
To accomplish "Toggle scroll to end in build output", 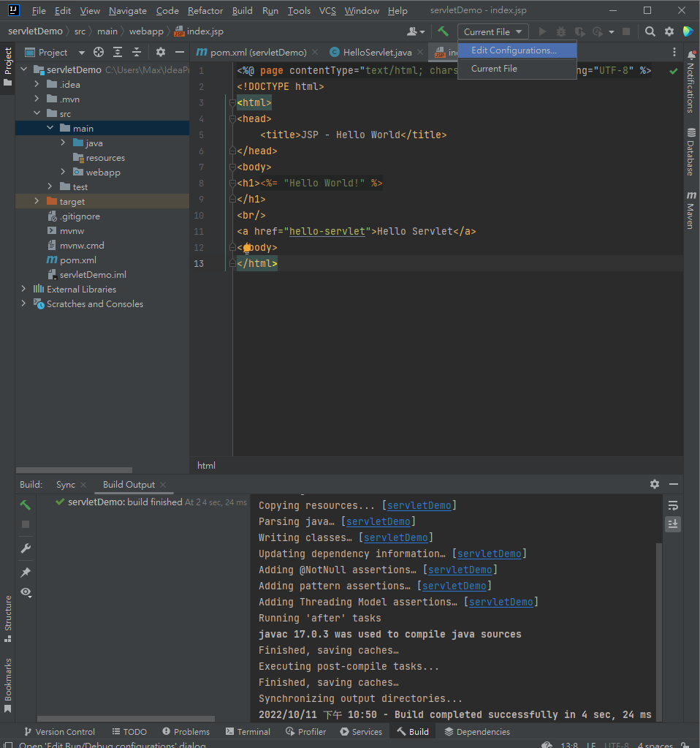I will (x=673, y=524).
